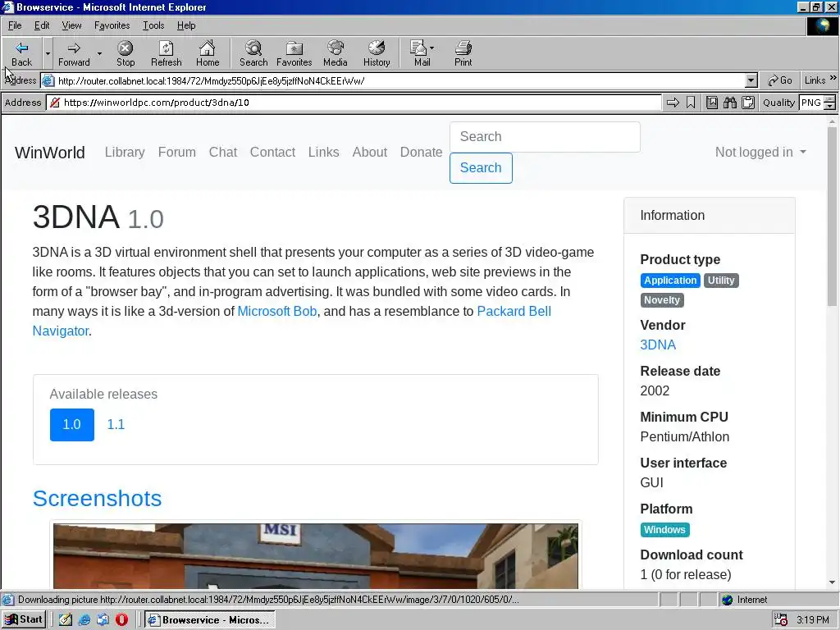This screenshot has height=630, width=840.
Task: Click the Mail toolbar icon
Action: [x=419, y=53]
